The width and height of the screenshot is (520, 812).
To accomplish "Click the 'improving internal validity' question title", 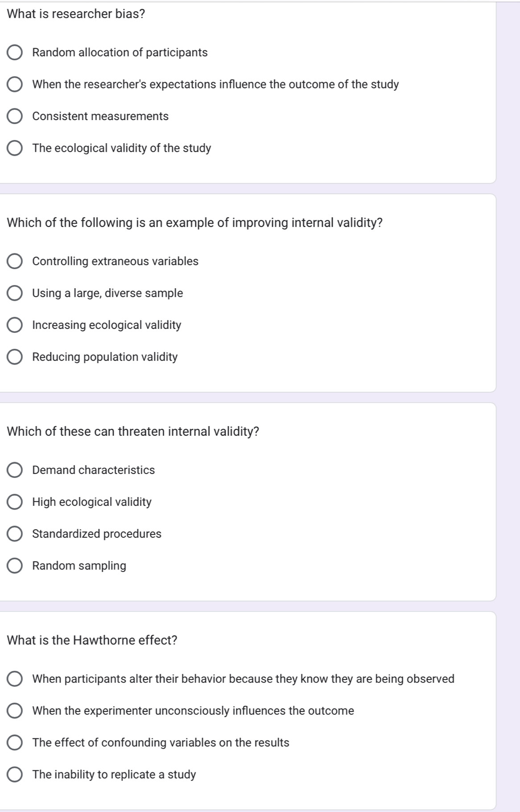I will coord(195,223).
